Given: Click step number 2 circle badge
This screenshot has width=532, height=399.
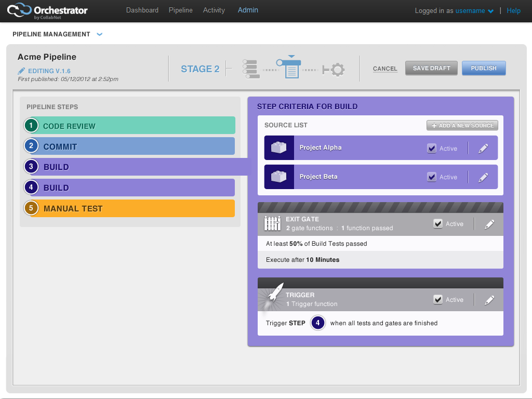Looking at the screenshot, I should [31, 146].
